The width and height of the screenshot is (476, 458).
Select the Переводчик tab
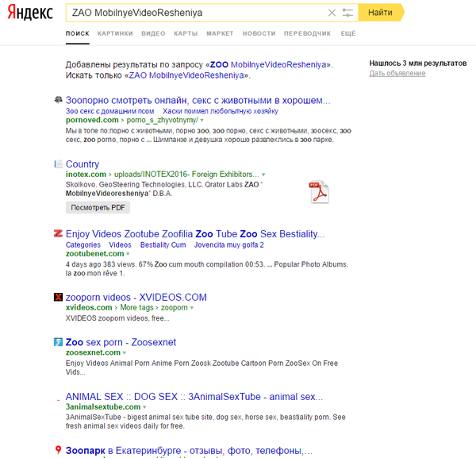point(306,34)
